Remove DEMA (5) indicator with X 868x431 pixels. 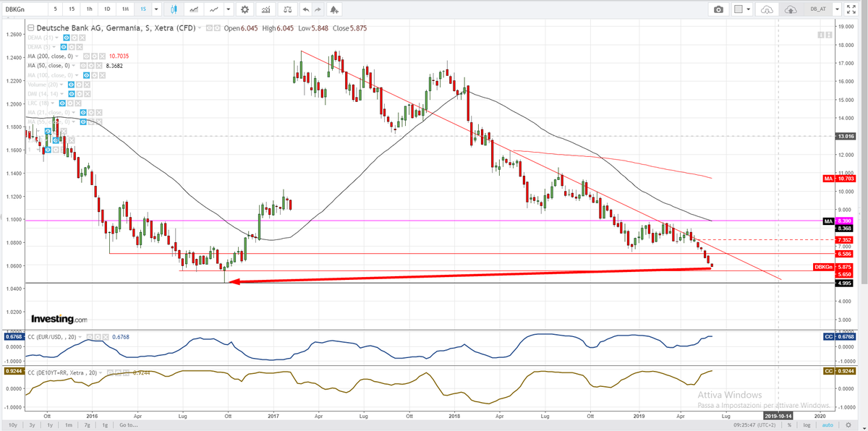click(80, 47)
